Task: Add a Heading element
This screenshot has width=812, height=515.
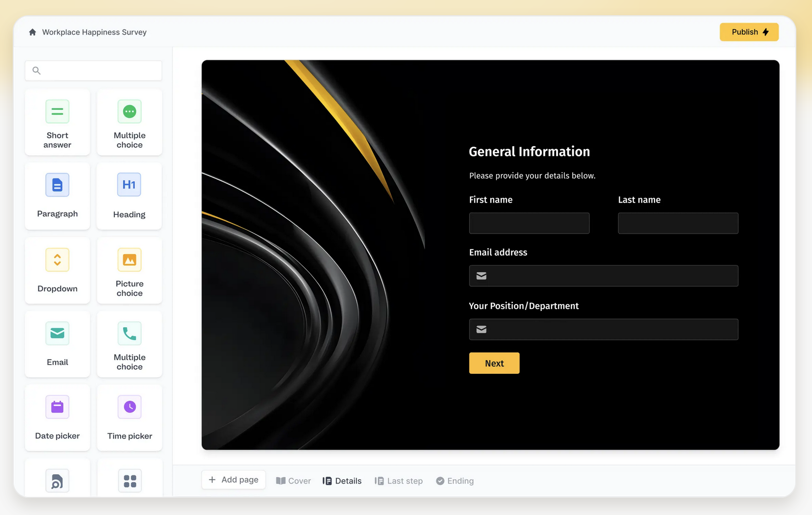Action: [129, 196]
